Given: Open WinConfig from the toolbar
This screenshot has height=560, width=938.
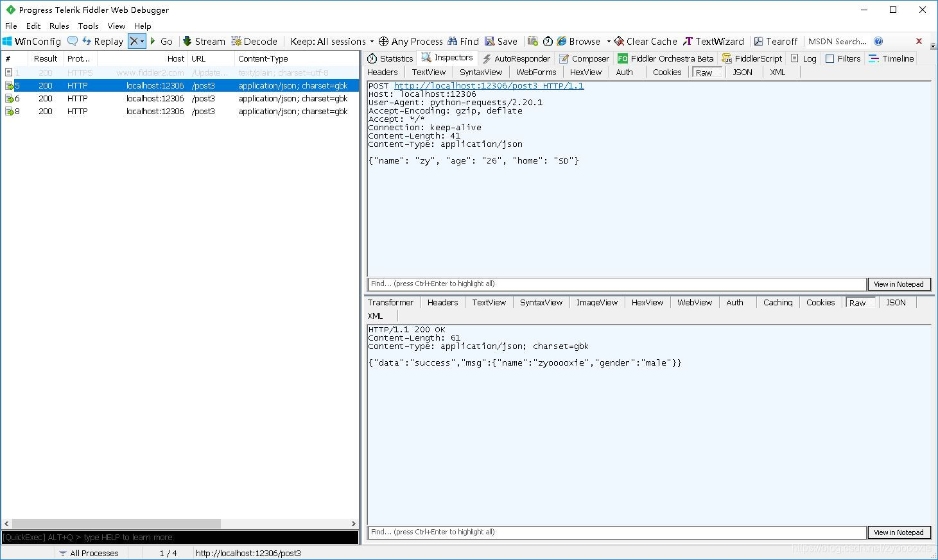Looking at the screenshot, I should [31, 41].
